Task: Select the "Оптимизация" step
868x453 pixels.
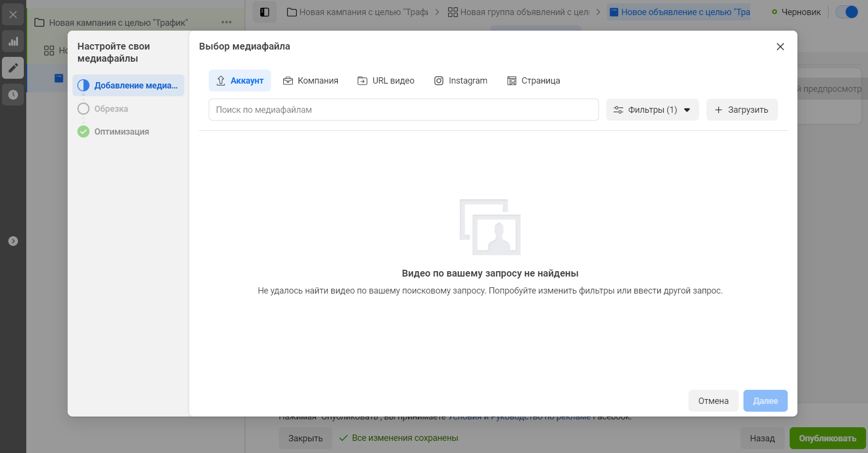Action: [x=122, y=132]
